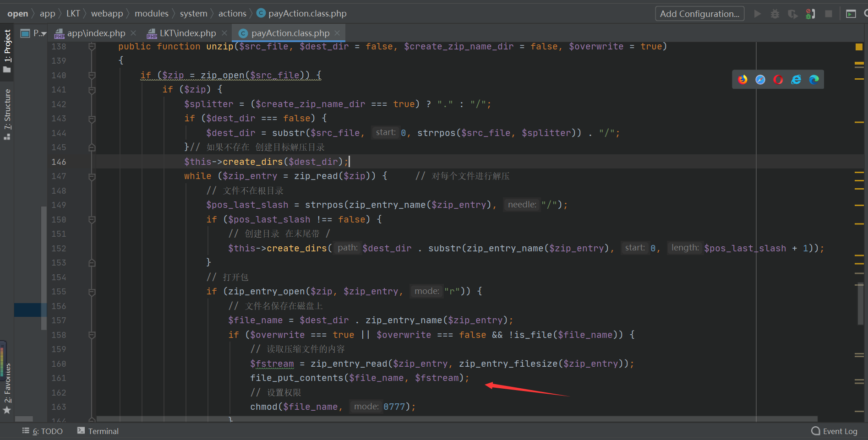Open in Opera browser icon

778,80
